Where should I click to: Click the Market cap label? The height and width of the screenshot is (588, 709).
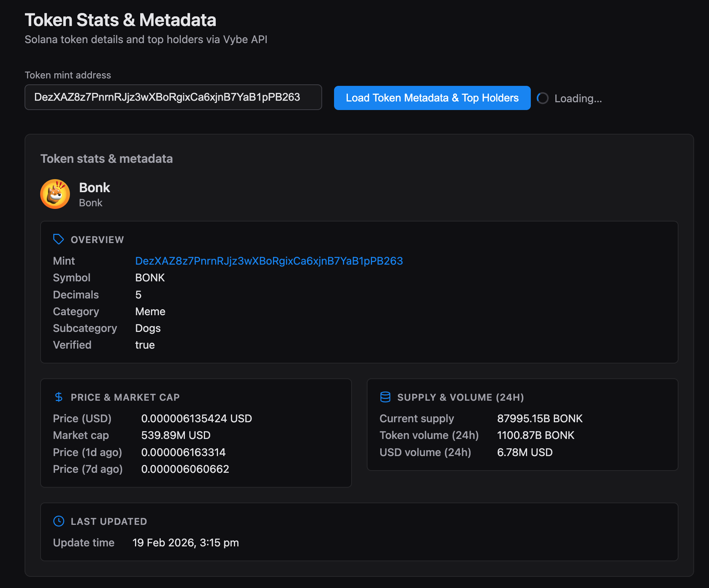81,435
